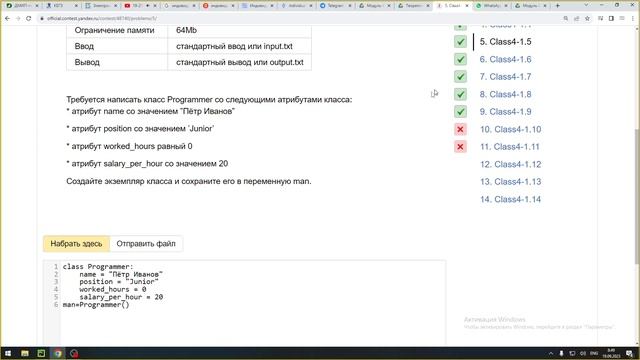Screen dimensions: 640x360
Task: Click the microphone tray icon
Action: [x=561, y=353]
